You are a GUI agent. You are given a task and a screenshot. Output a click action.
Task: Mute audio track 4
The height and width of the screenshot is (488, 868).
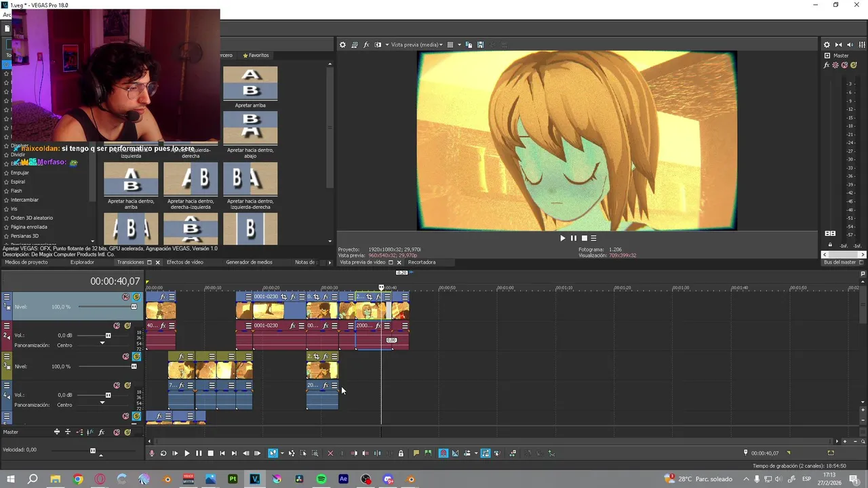[117, 386]
